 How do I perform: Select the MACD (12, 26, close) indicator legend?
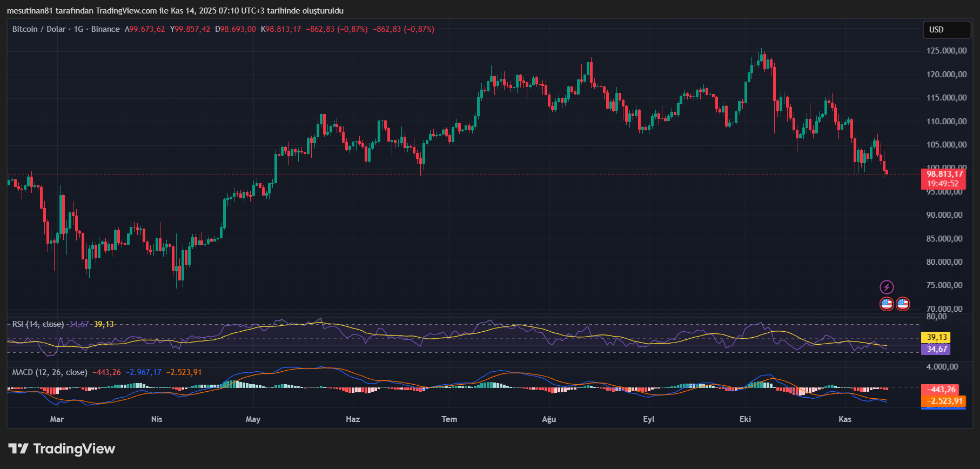tap(50, 372)
